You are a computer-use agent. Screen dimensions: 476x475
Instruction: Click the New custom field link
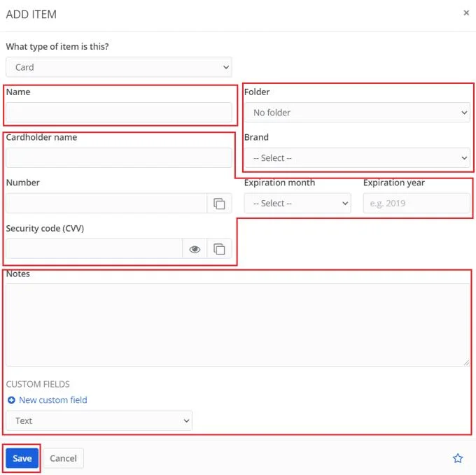(x=53, y=400)
